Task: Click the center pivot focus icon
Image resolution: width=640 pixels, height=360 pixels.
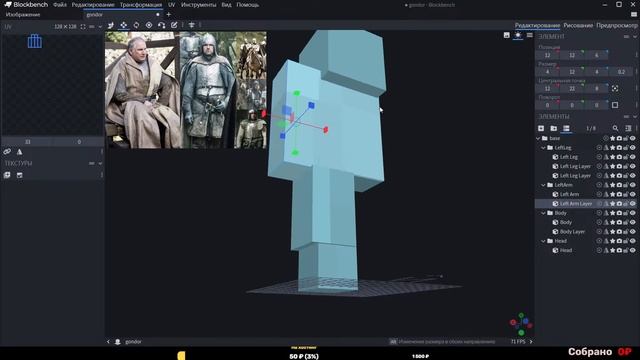Action: coord(615,89)
